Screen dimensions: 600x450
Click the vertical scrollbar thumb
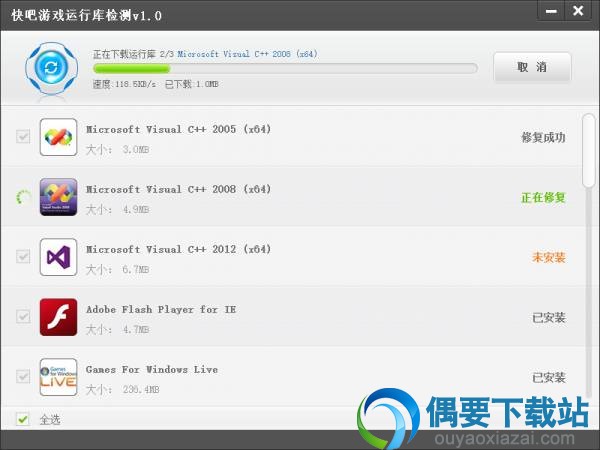589,151
